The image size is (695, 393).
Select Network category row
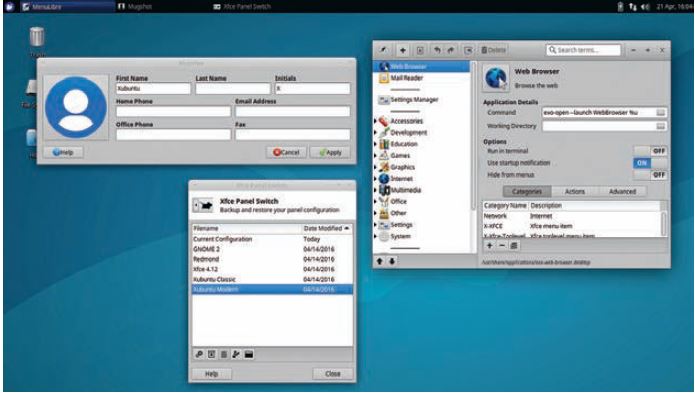pyautogui.click(x=572, y=216)
